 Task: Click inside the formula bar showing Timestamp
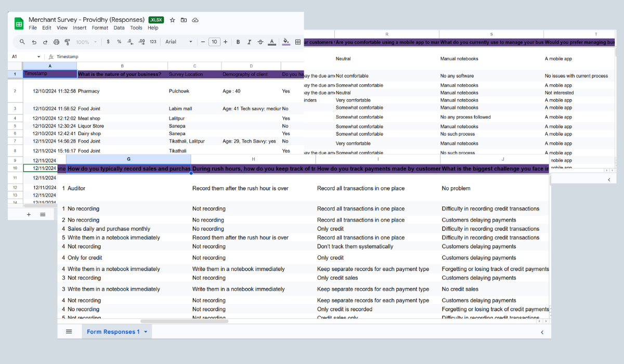click(x=68, y=56)
